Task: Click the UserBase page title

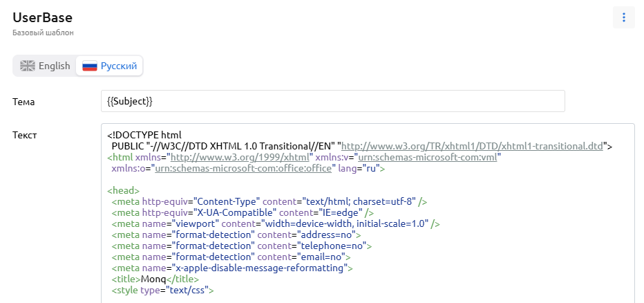Action: point(42,17)
